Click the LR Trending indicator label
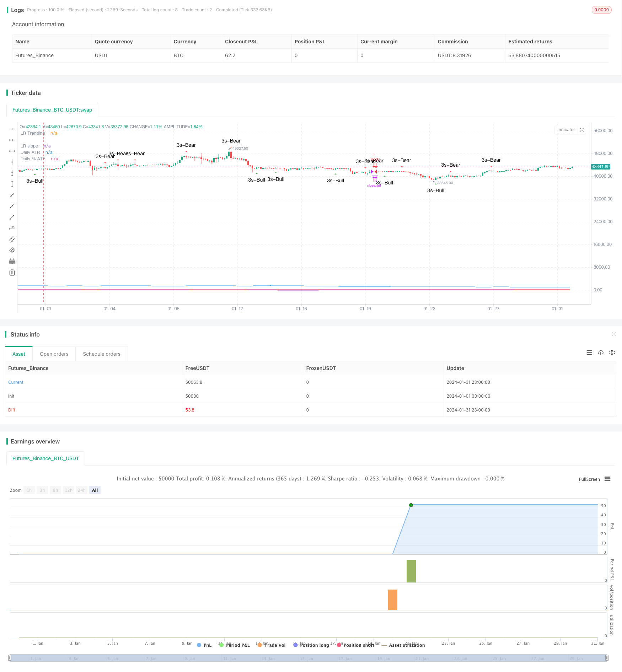 click(33, 133)
